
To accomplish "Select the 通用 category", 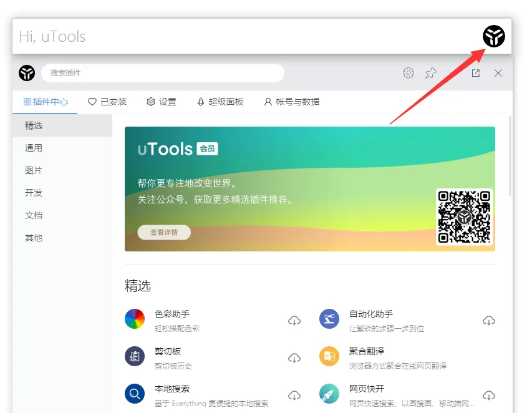I will pyautogui.click(x=62, y=148).
